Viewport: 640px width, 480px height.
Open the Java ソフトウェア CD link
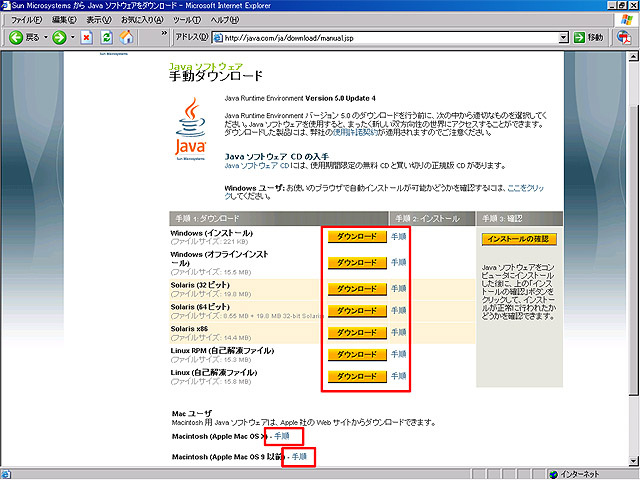click(257, 166)
